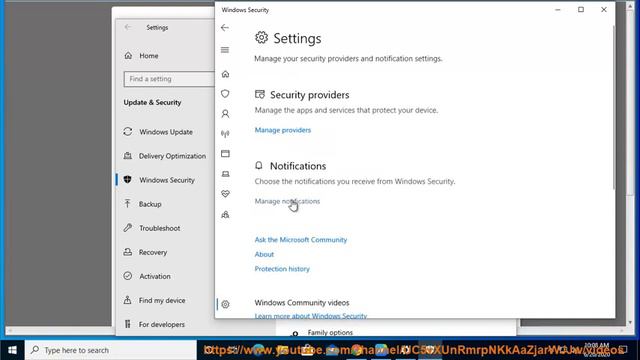The image size is (640, 360).
Task: Click Windows Community videos heading
Action: click(x=302, y=303)
